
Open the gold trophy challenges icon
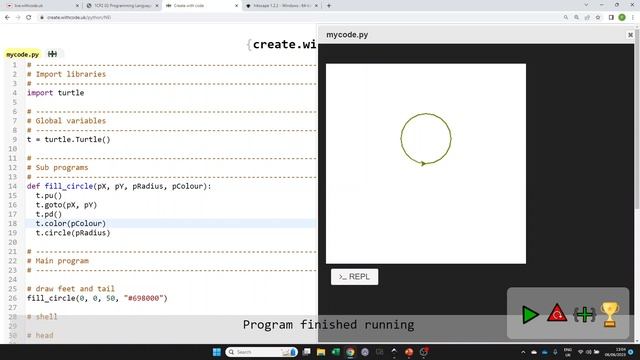[x=610, y=314]
